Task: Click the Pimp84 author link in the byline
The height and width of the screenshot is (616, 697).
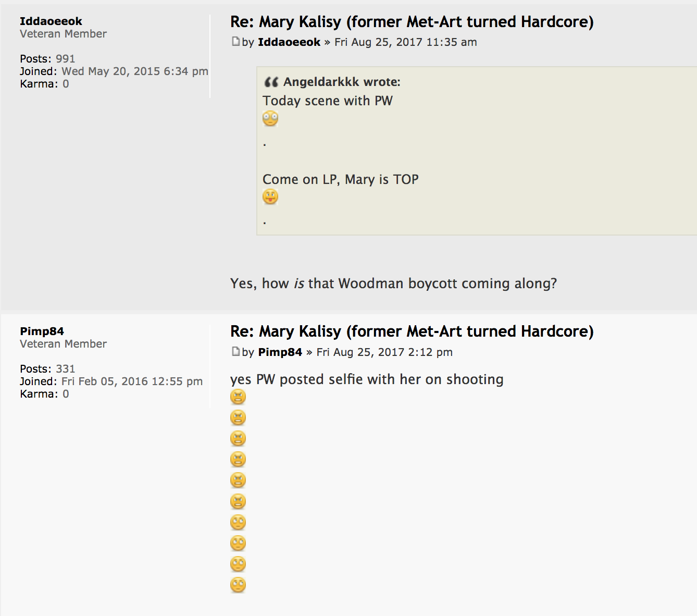Action: pyautogui.click(x=280, y=352)
